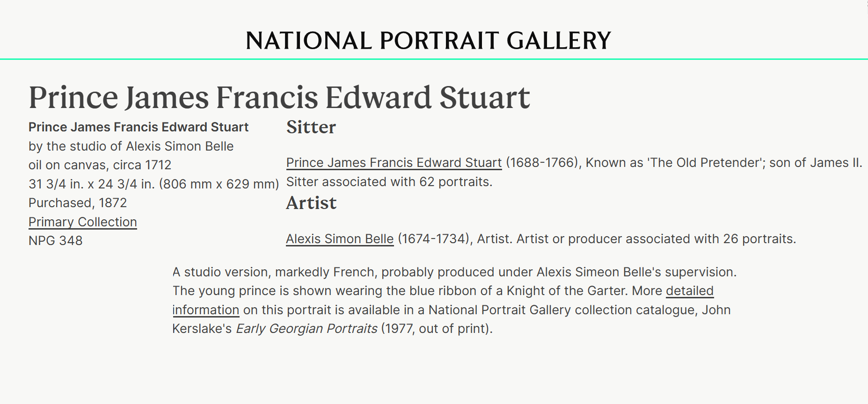Viewport: 868px width, 404px height.
Task: Click the National Portrait Gallery logo
Action: (x=428, y=41)
